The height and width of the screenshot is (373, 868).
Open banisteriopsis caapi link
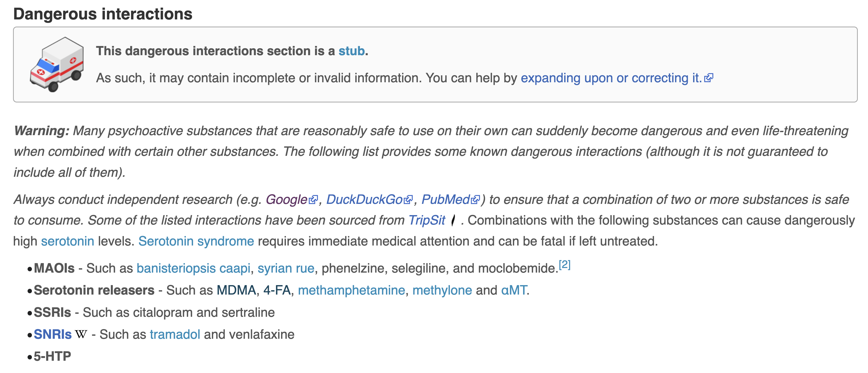[x=194, y=269]
